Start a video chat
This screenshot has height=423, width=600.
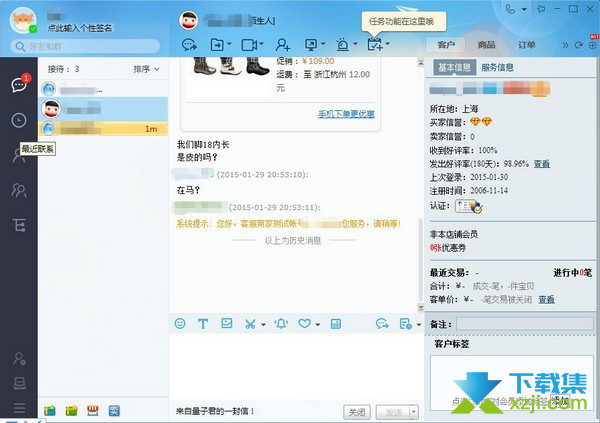point(249,45)
